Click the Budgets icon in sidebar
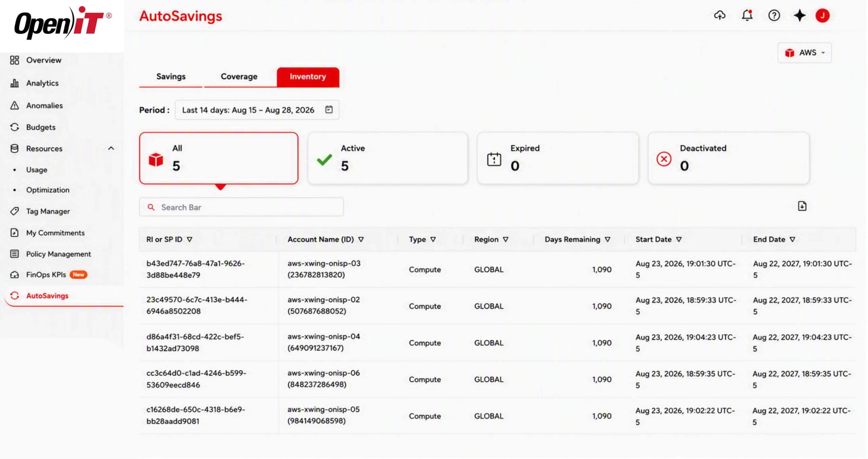 pos(14,127)
